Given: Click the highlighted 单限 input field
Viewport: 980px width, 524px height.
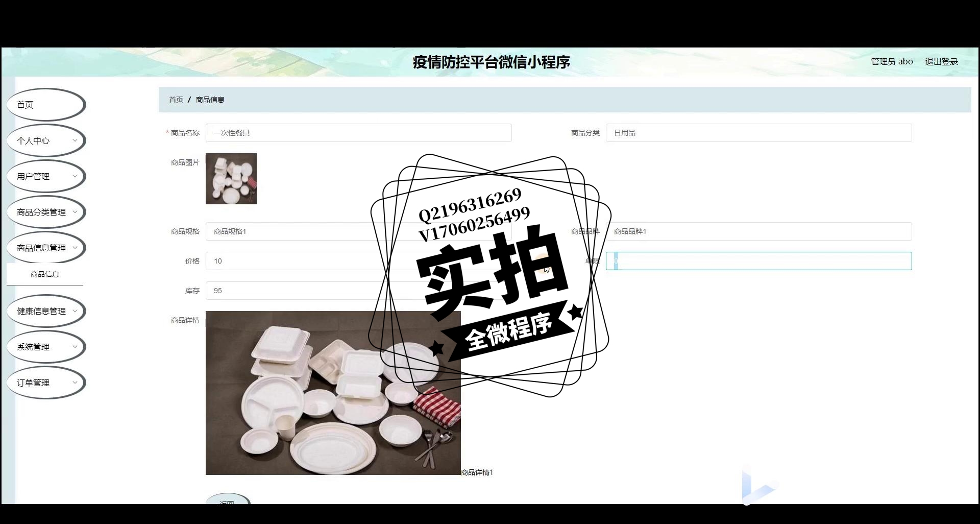Looking at the screenshot, I should pyautogui.click(x=758, y=261).
